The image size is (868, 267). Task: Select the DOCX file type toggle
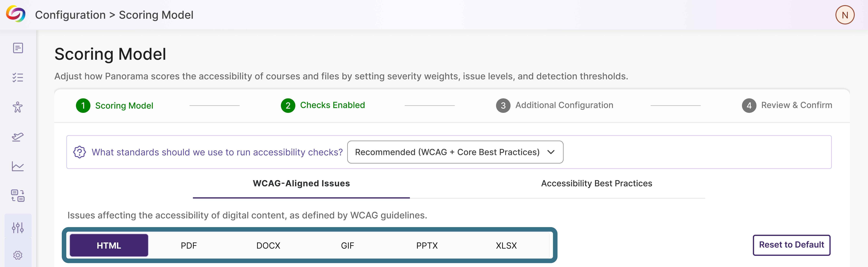coord(268,245)
